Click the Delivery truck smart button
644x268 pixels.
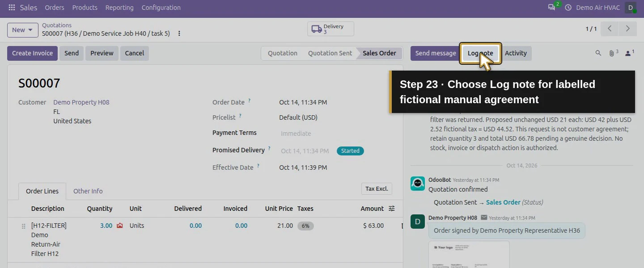click(x=330, y=29)
